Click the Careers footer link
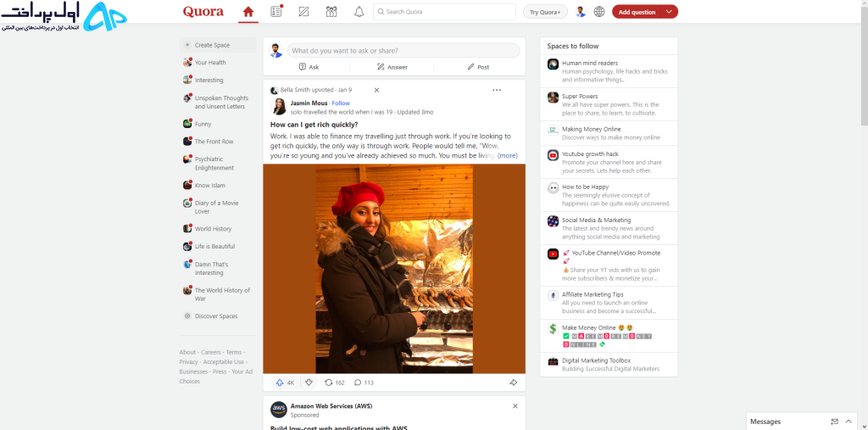The image size is (868, 430). pyautogui.click(x=210, y=353)
